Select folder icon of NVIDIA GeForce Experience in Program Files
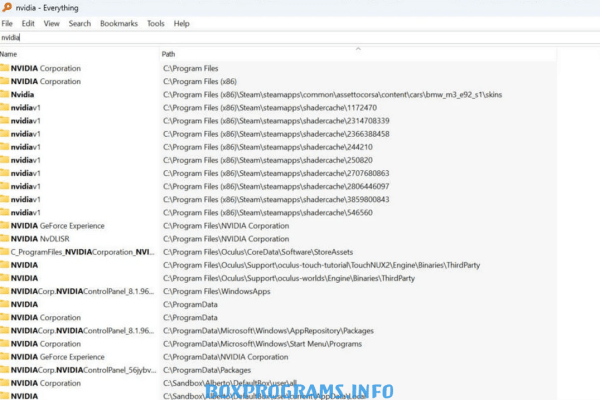The width and height of the screenshot is (600, 400). (x=5, y=225)
